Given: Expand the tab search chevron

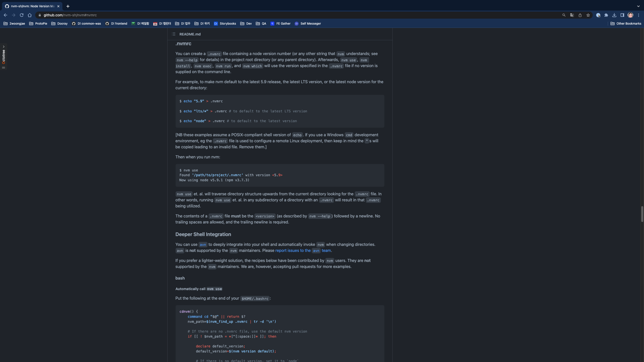Looking at the screenshot, I should 638,6.
